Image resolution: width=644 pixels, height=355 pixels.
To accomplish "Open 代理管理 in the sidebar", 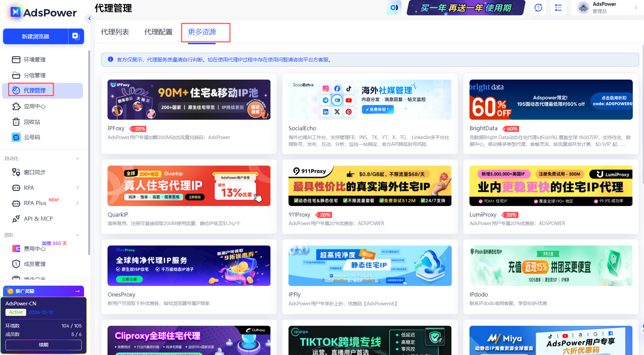I will click(35, 90).
